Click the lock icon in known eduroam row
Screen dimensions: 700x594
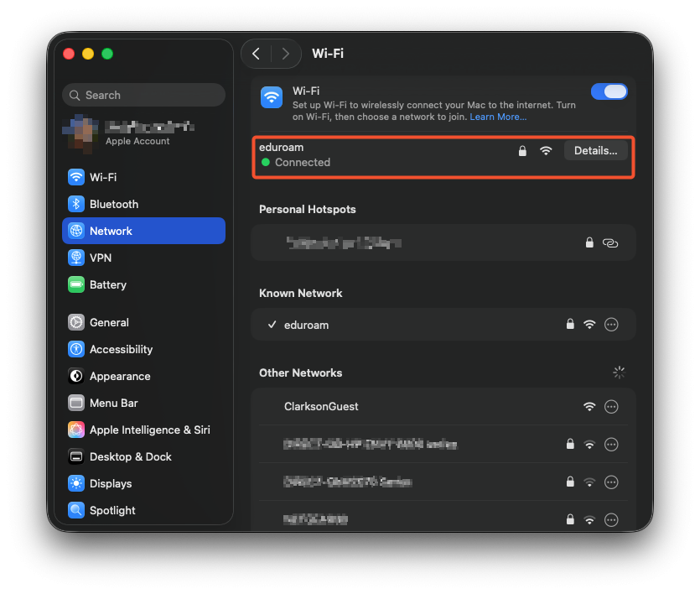tap(570, 324)
